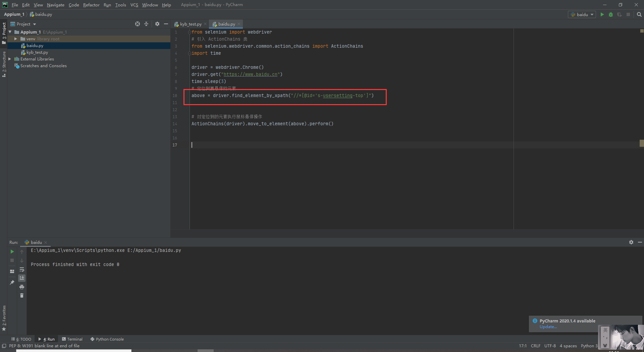Pin the Run tab with the pin icon
The height and width of the screenshot is (352, 644).
(12, 282)
